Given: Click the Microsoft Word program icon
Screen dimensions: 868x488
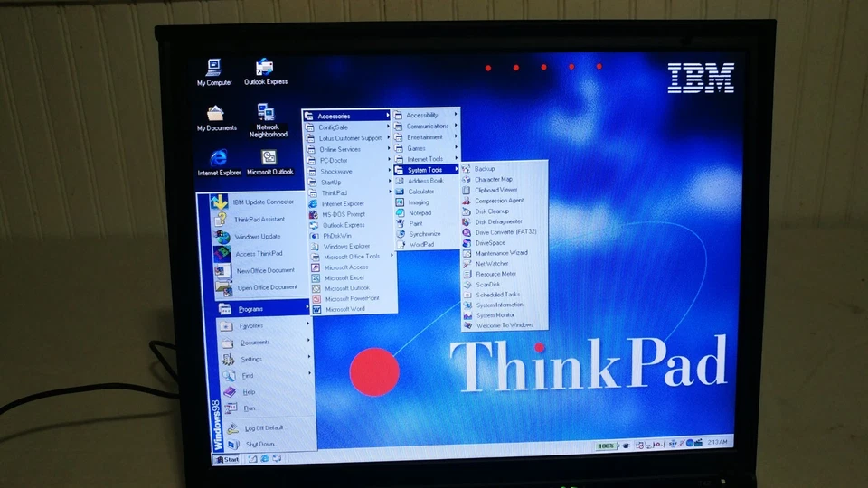Looking at the screenshot, I should [316, 310].
